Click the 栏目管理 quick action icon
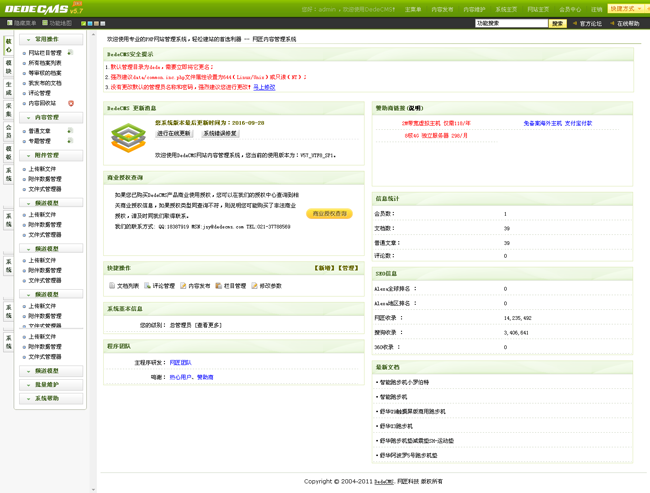 pos(218,286)
